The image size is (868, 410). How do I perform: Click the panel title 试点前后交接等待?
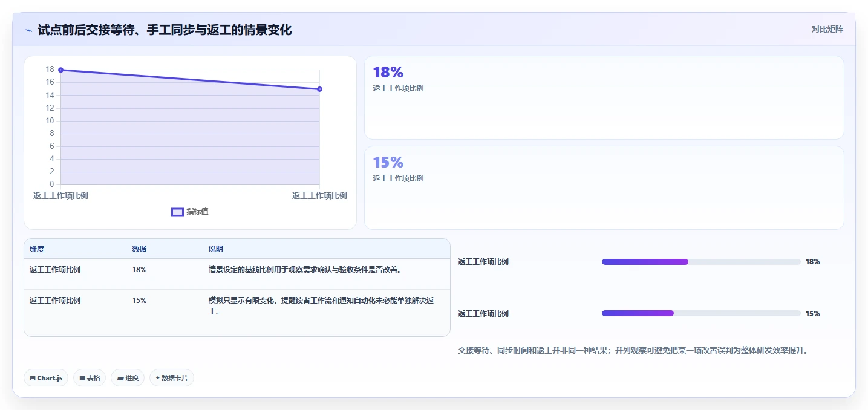point(165,30)
